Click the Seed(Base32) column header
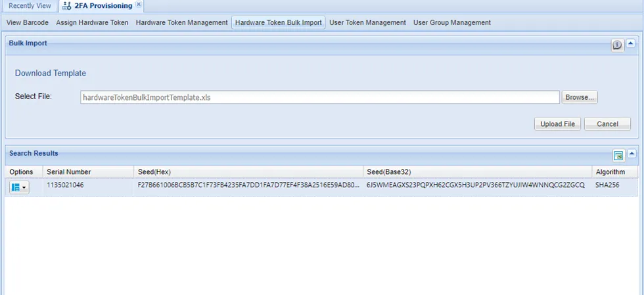 (x=477, y=171)
